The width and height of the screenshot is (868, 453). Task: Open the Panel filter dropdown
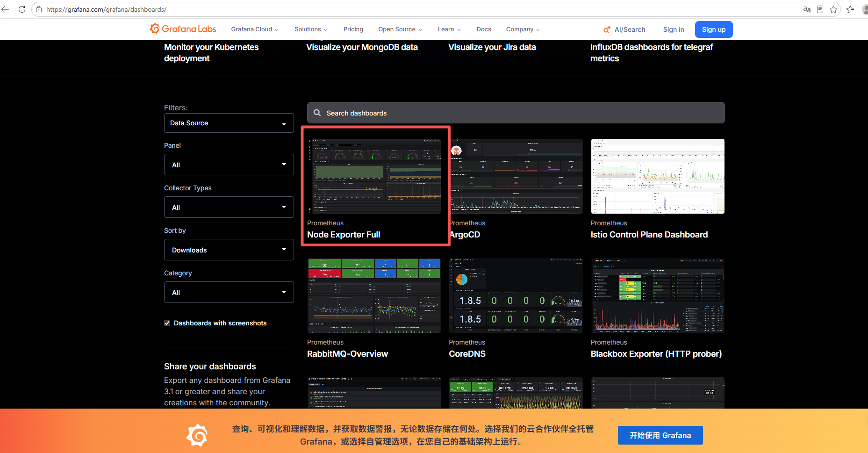(229, 165)
